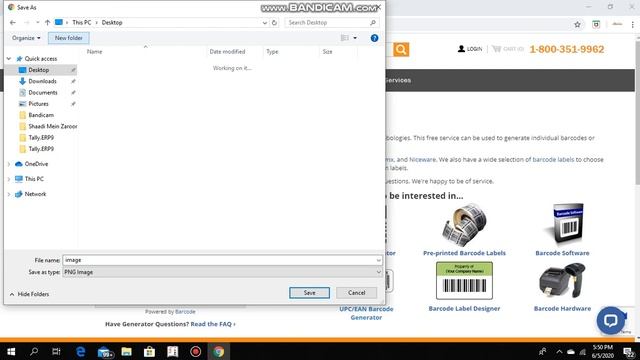Click the orange website search button
The image size is (640, 360).
(401, 49)
